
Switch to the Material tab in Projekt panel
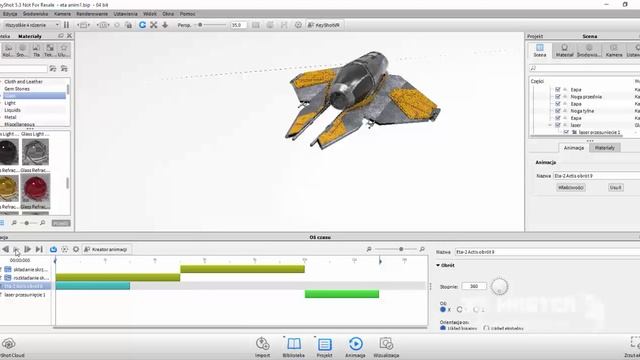[x=564, y=51]
